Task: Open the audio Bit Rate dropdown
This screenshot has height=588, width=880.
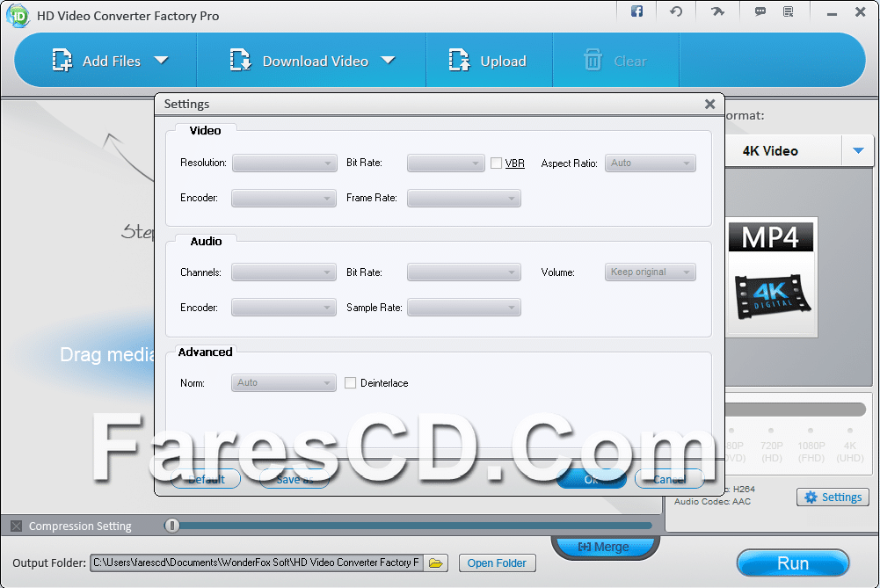Action: (x=464, y=272)
